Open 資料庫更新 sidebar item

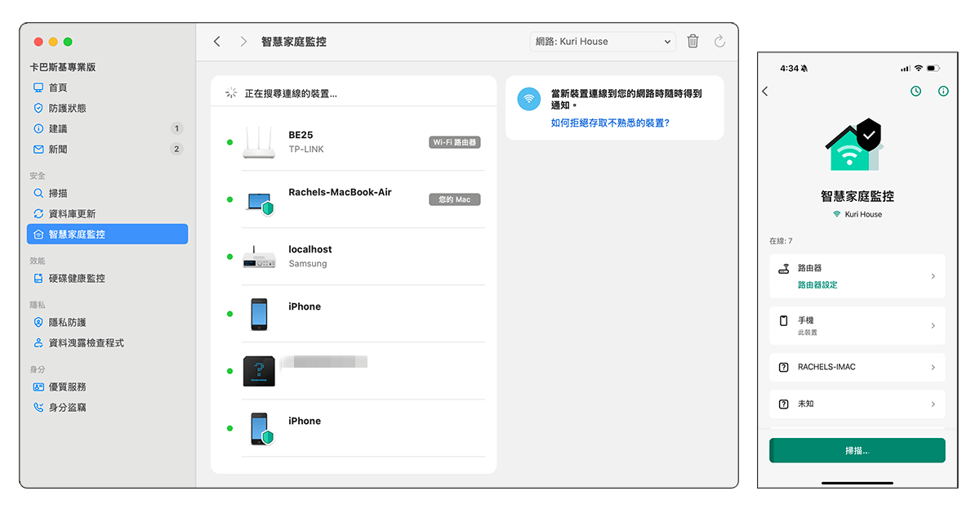coord(107,214)
